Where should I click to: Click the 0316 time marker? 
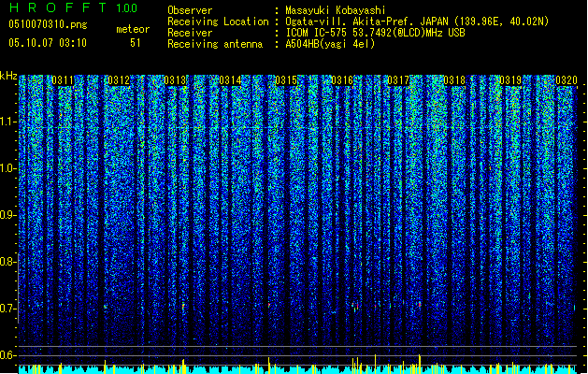click(x=342, y=80)
